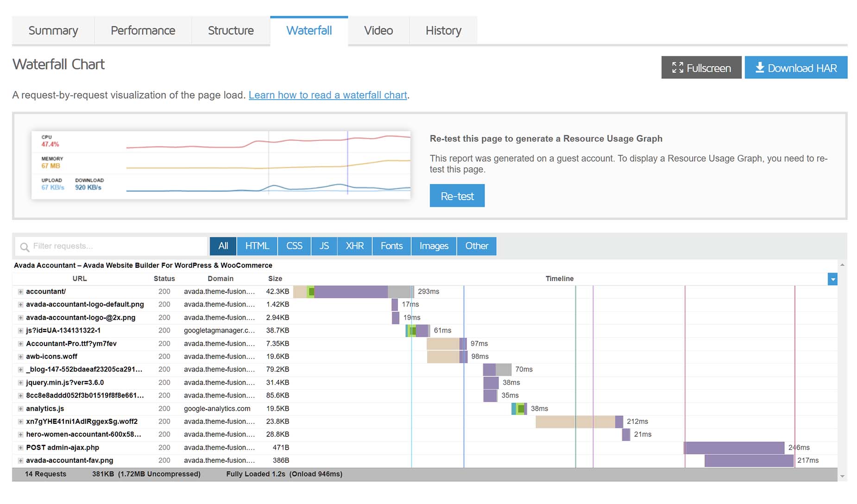Click the 293ms bar for accountant/
Viewport: 857px width, 504px height.
pyautogui.click(x=353, y=291)
